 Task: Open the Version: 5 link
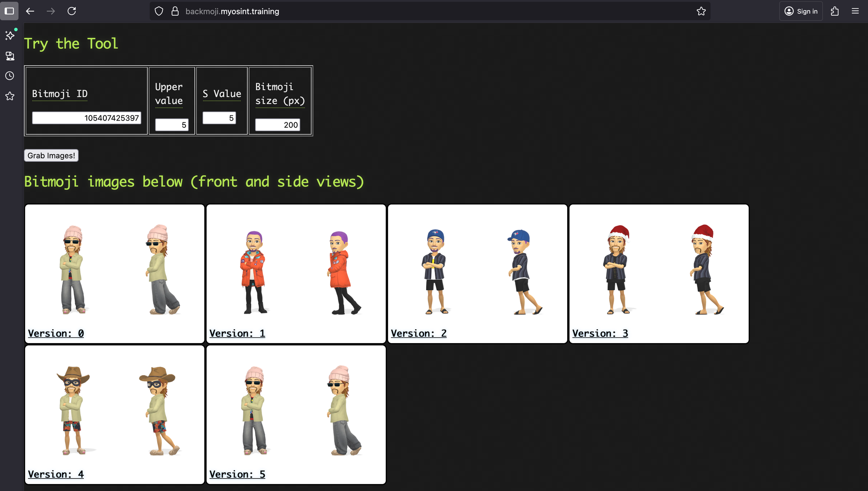click(237, 475)
